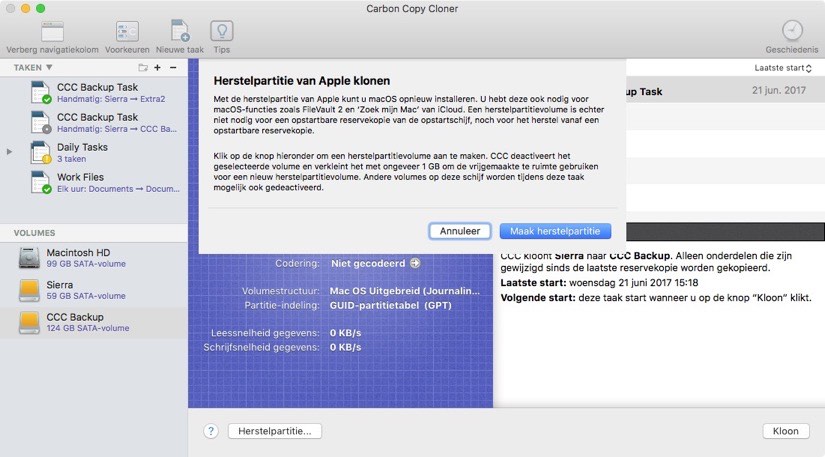Open help with the question mark button
Image resolution: width=825 pixels, height=457 pixels.
coord(210,431)
